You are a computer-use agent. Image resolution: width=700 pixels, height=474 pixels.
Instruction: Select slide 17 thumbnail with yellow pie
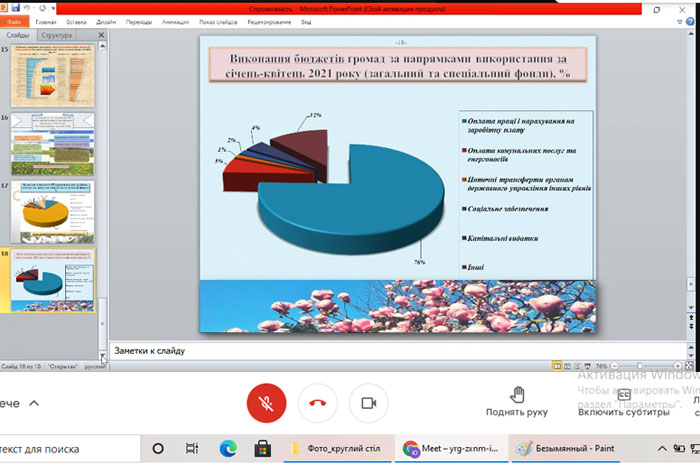point(53,212)
